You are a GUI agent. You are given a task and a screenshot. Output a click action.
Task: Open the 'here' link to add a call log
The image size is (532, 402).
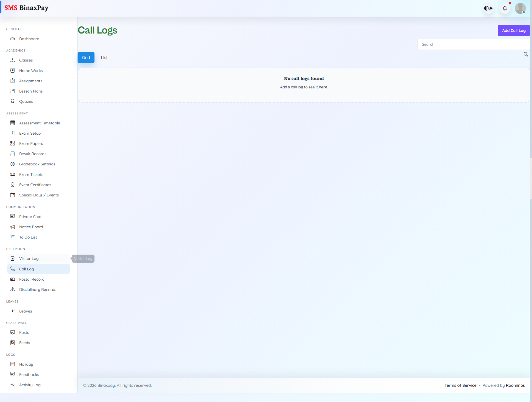click(323, 87)
